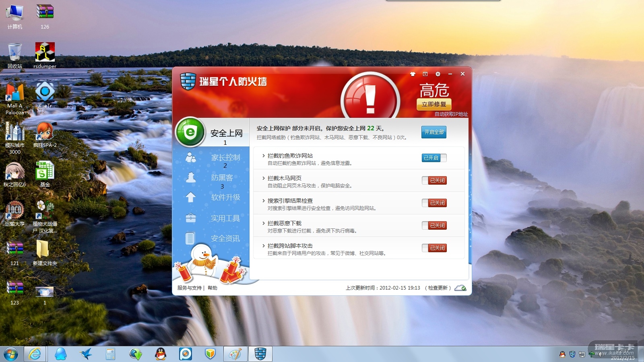This screenshot has width=644, height=362.
Task: Click 开启全部 to enable all protections
Action: click(434, 132)
